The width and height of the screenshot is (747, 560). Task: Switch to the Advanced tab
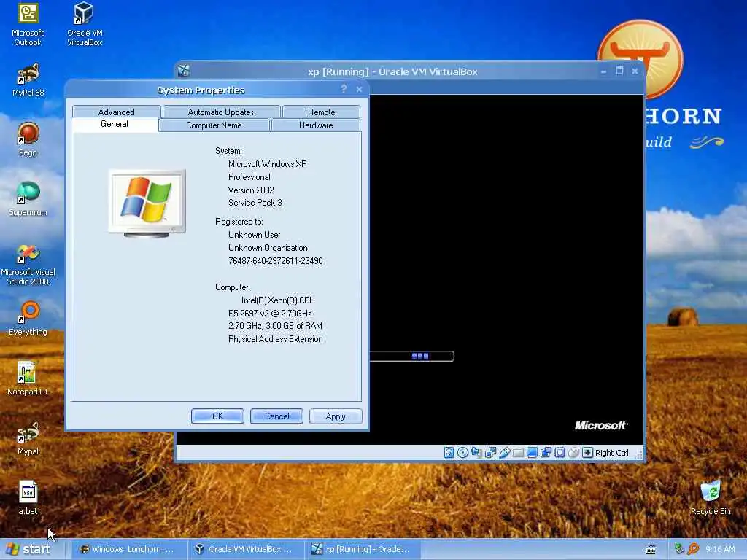pos(116,112)
